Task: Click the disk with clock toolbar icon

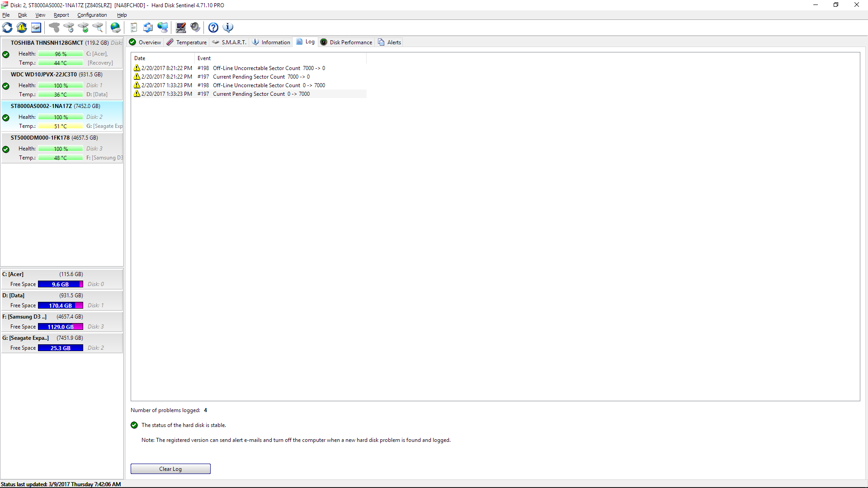Action: [x=69, y=28]
